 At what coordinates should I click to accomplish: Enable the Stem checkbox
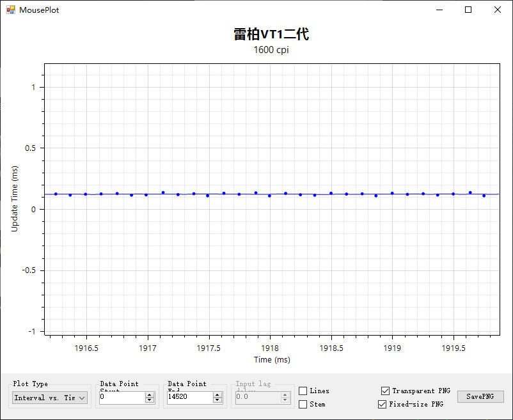click(x=303, y=404)
